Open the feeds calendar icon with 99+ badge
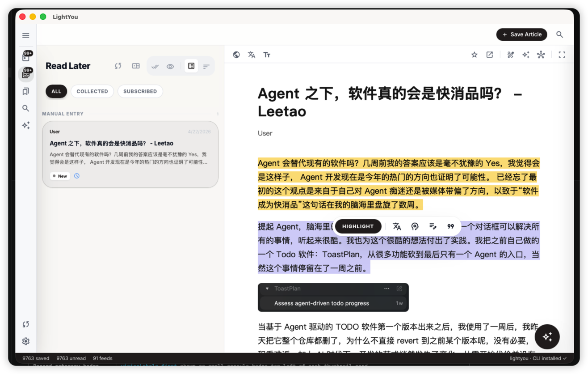This screenshot has width=588, height=374. click(x=26, y=56)
